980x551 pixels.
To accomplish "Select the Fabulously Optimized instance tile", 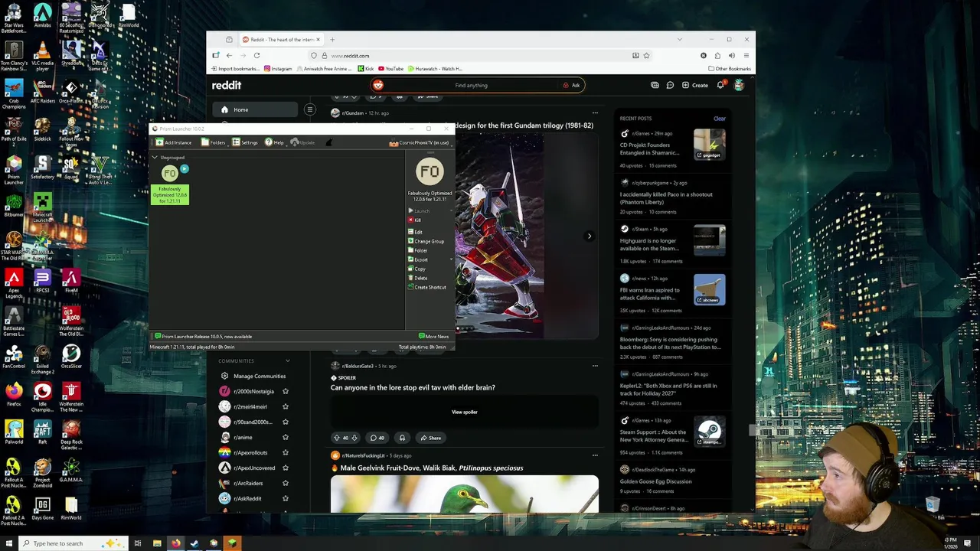I will tap(170, 184).
